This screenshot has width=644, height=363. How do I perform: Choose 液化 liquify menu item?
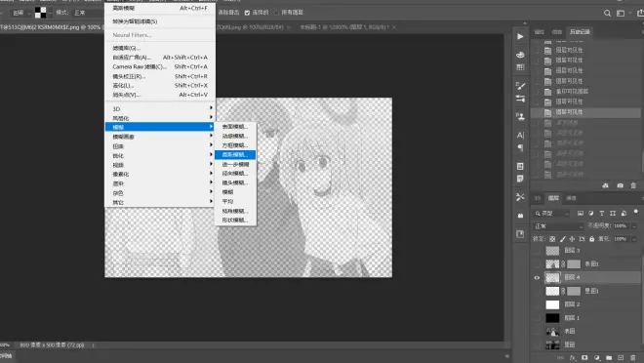click(x=160, y=86)
